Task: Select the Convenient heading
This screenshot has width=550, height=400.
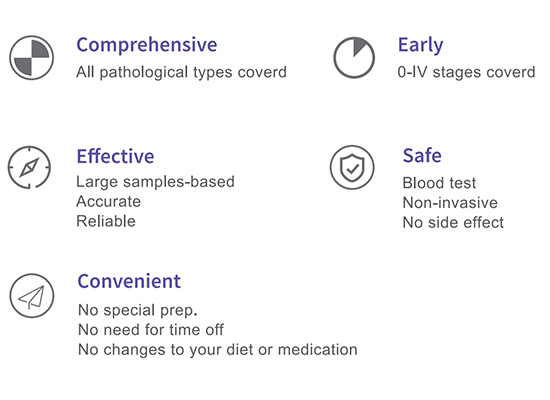Action: 129,281
